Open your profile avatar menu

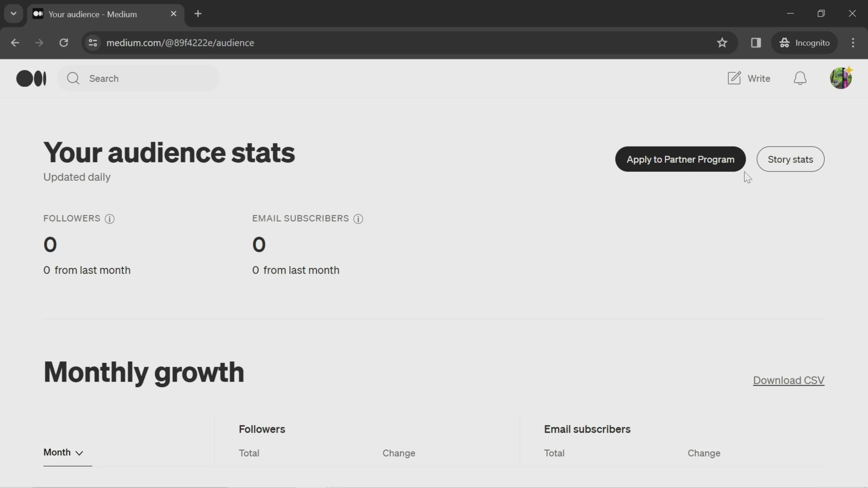[x=841, y=78]
